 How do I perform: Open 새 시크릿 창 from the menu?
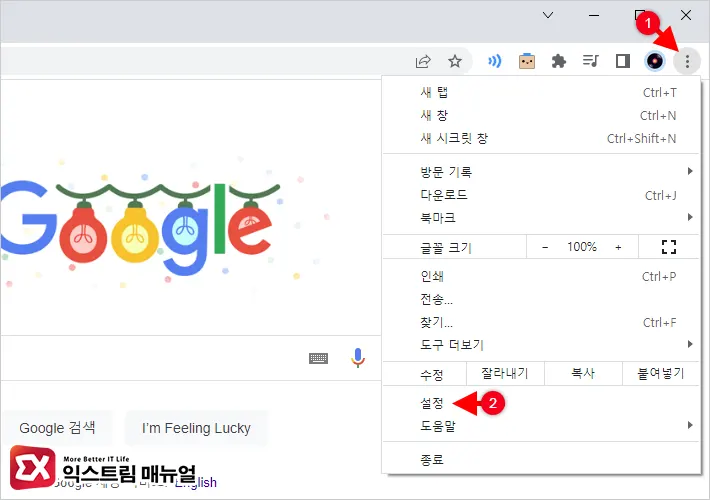(541, 139)
